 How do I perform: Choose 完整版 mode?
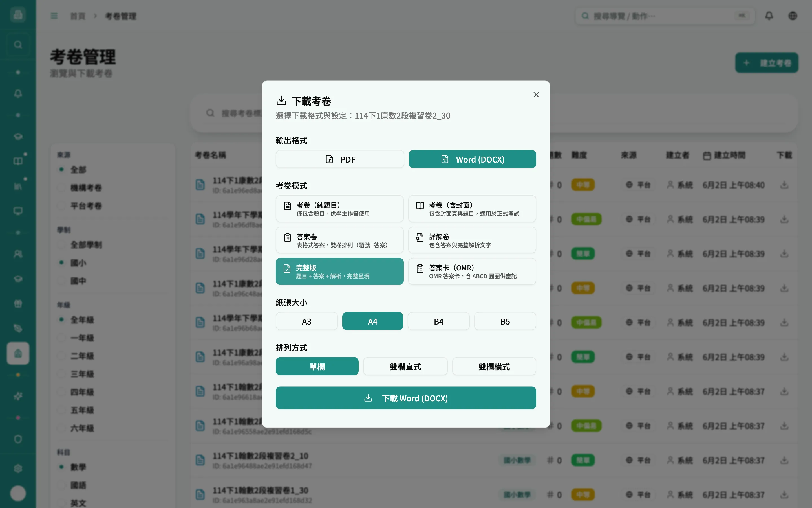click(339, 271)
